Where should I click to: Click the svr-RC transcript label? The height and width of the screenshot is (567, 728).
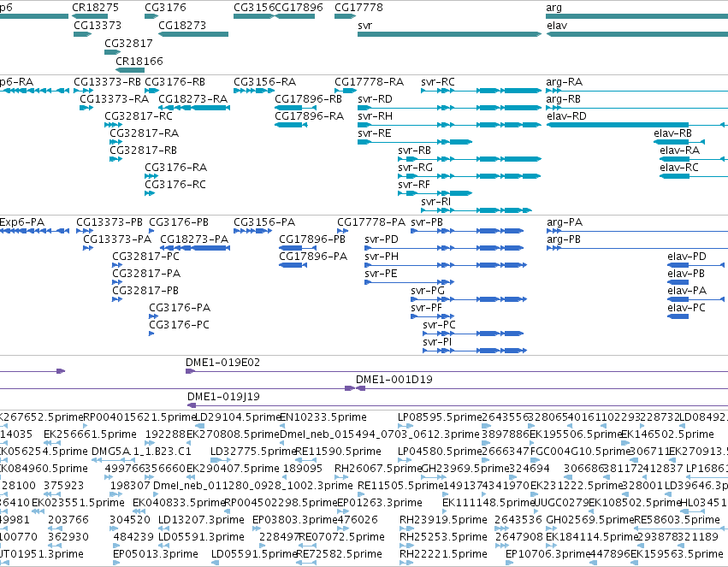coord(438,82)
